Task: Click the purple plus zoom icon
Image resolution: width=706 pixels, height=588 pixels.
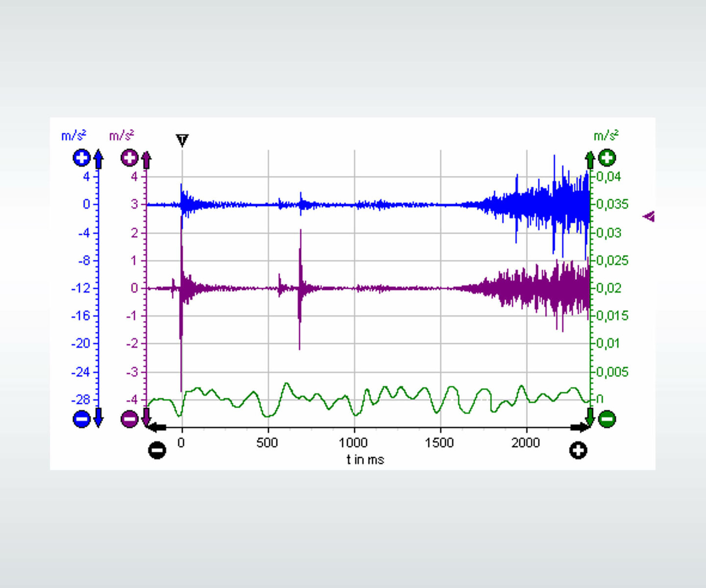Action: (x=130, y=158)
